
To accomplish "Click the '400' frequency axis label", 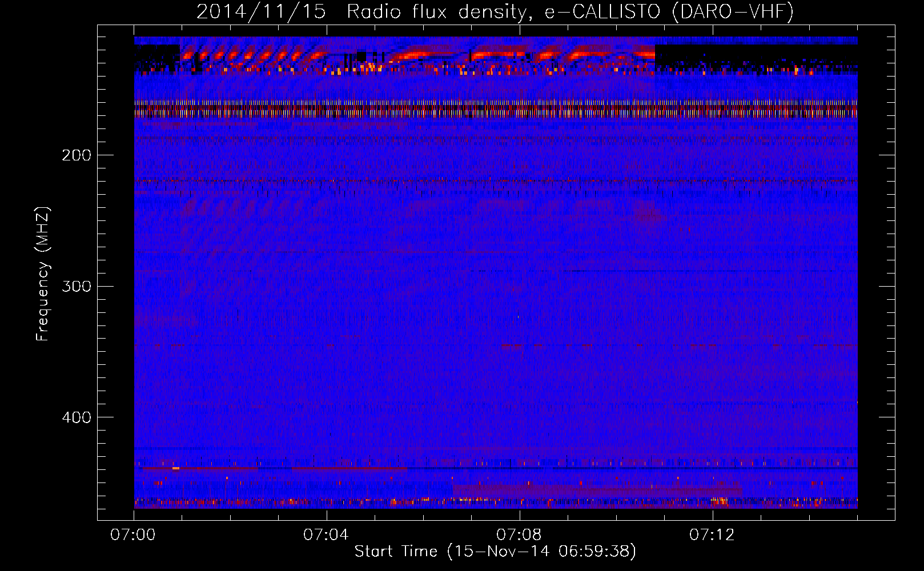I will pyautogui.click(x=77, y=417).
